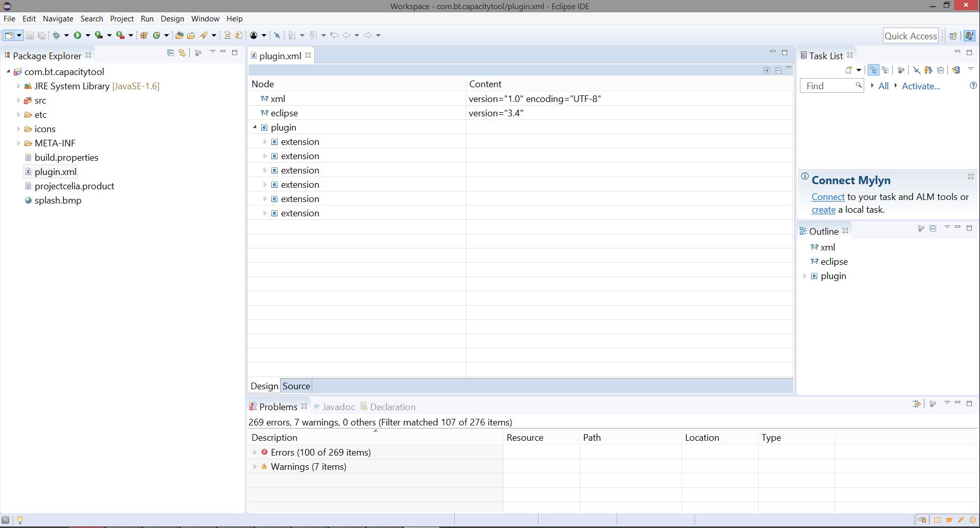
Task: Toggle Scheduled presentation in Task List
Action: pyautogui.click(x=885, y=70)
